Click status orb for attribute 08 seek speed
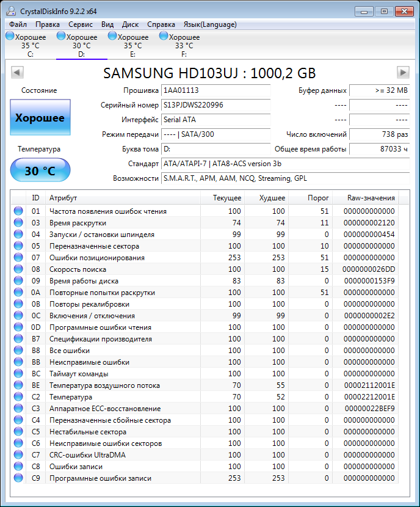The width and height of the screenshot is (420, 507). tap(18, 269)
